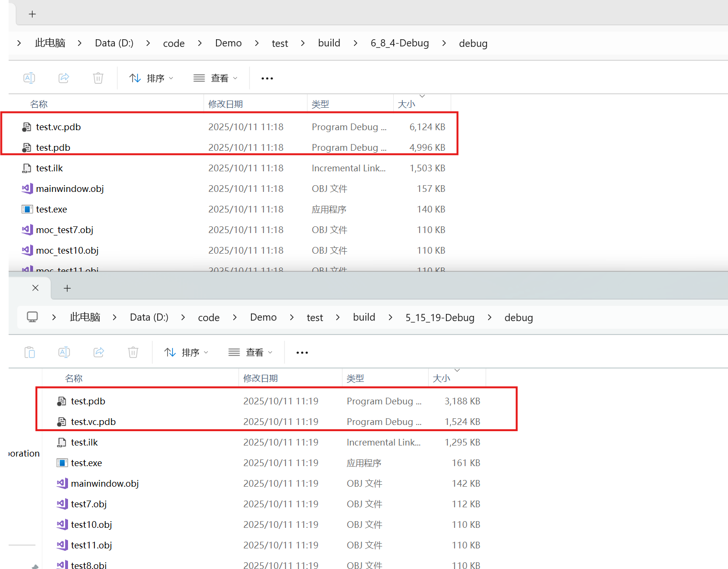Image resolution: width=728 pixels, height=569 pixels.
Task: Click the Rename icon in top window toolbar
Action: point(29,78)
